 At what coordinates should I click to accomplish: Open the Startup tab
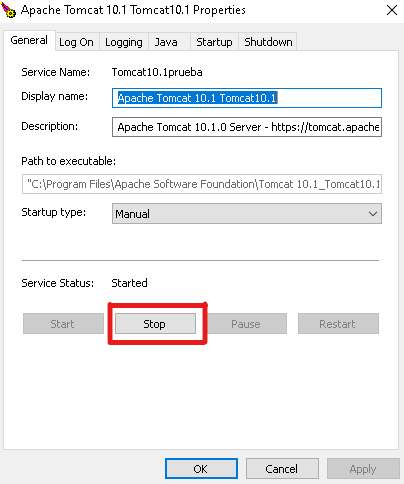pos(214,42)
